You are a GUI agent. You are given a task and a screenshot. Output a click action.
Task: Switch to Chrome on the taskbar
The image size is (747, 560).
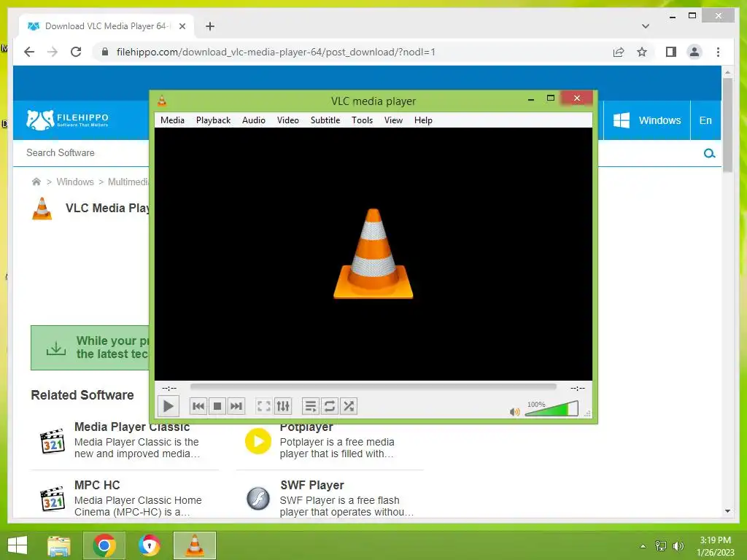tap(104, 545)
